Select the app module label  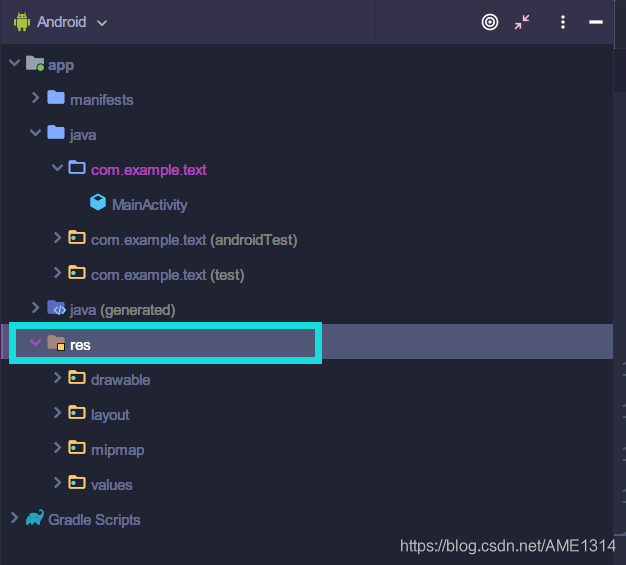click(x=61, y=65)
